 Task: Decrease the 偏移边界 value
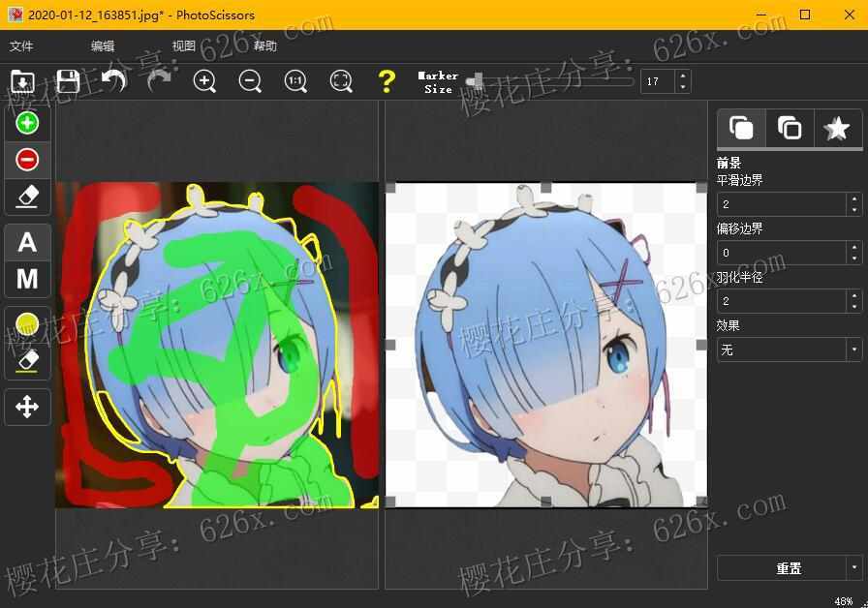pyautogui.click(x=854, y=258)
